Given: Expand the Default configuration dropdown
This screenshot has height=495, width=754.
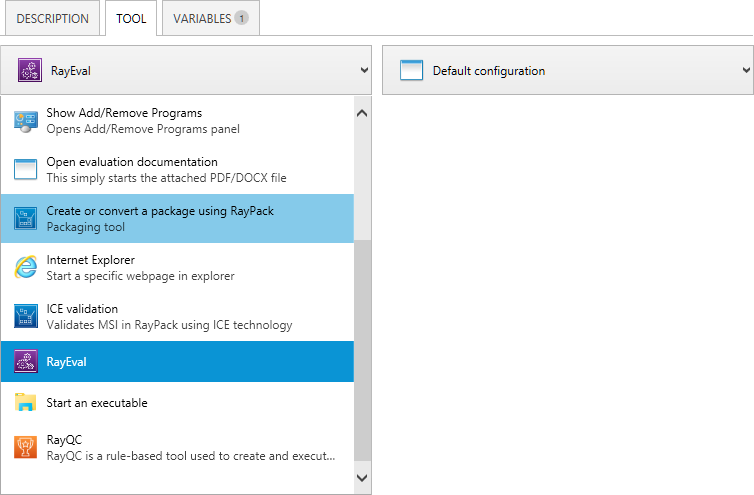Looking at the screenshot, I should (x=567, y=71).
